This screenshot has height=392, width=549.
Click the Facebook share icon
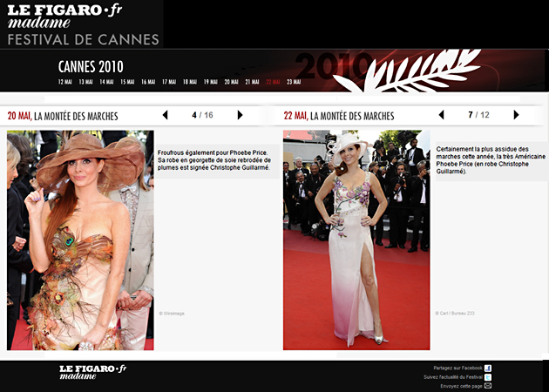tap(488, 368)
